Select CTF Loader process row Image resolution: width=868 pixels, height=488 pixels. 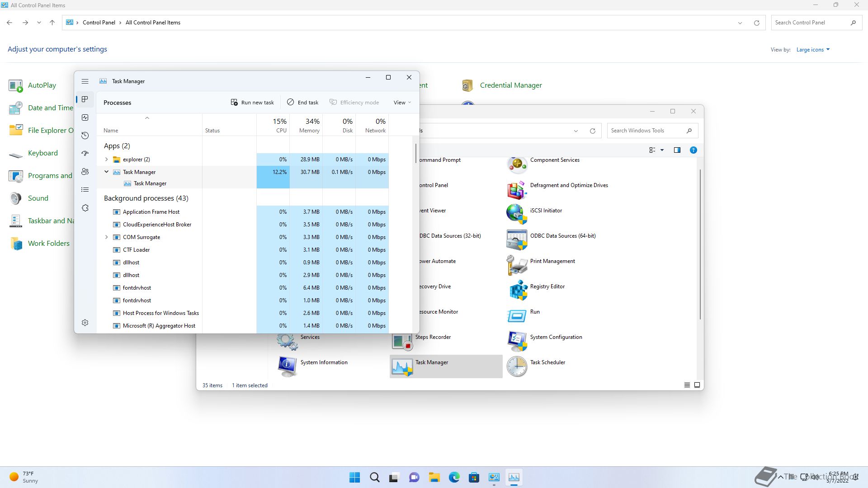(243, 250)
